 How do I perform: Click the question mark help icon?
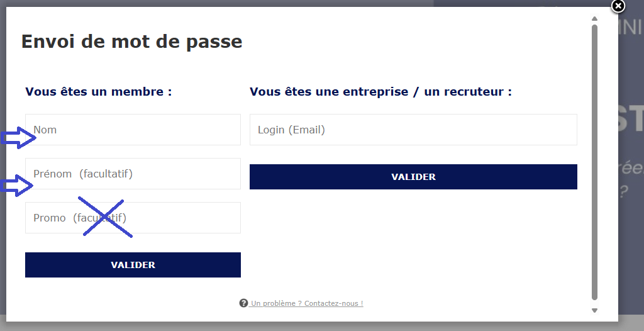click(x=243, y=303)
